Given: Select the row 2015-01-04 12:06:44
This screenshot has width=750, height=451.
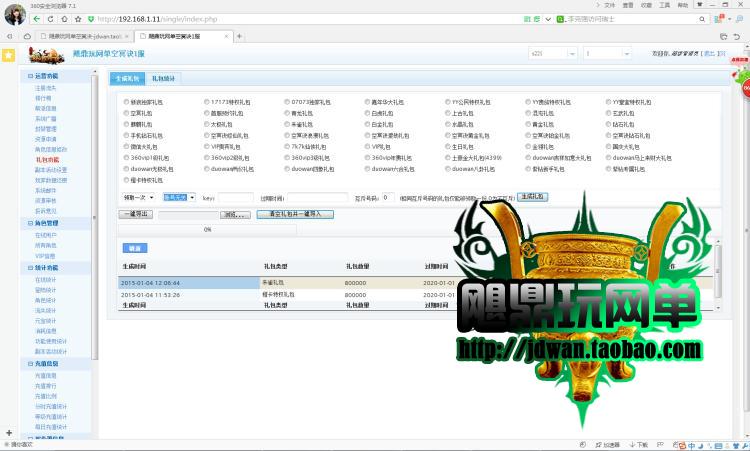Looking at the screenshot, I should tap(416, 283).
